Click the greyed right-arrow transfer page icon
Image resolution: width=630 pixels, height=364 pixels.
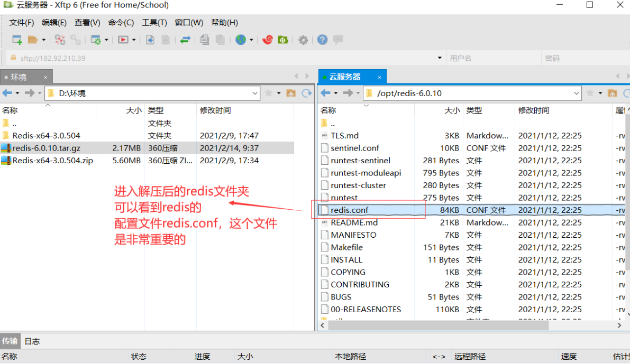pyautogui.click(x=166, y=40)
